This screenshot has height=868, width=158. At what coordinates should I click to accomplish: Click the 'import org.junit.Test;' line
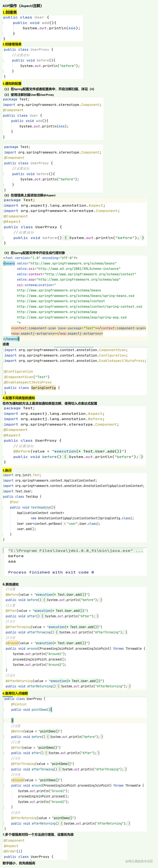[x=22, y=475]
